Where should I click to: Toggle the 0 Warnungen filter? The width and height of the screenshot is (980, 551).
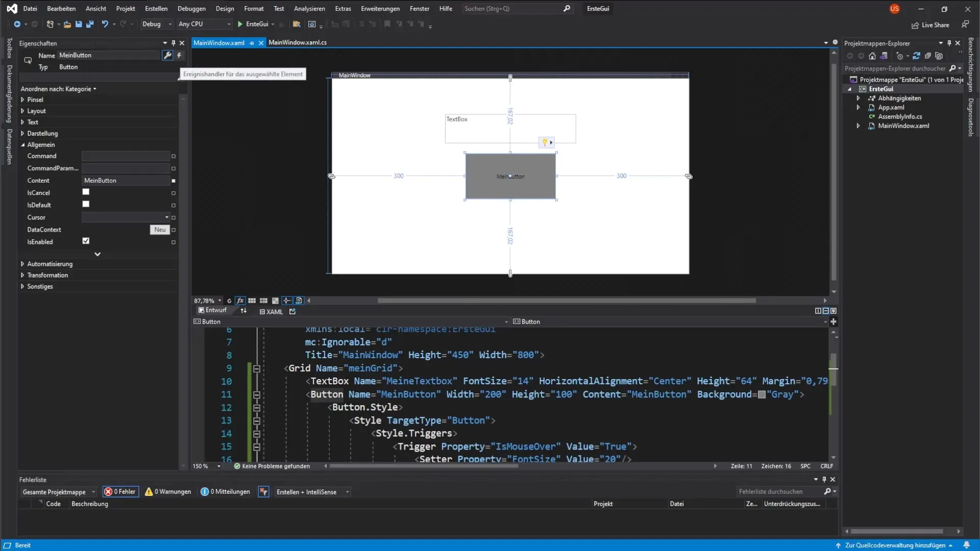click(x=168, y=492)
